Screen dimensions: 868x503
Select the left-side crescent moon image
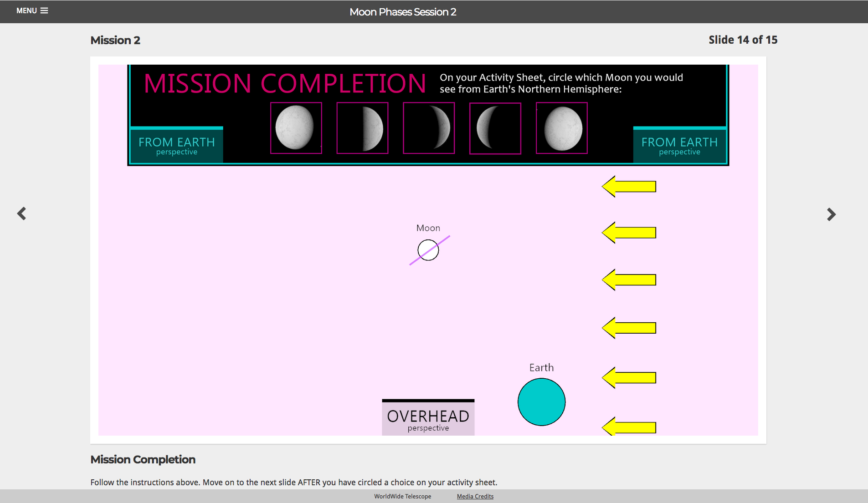point(495,128)
